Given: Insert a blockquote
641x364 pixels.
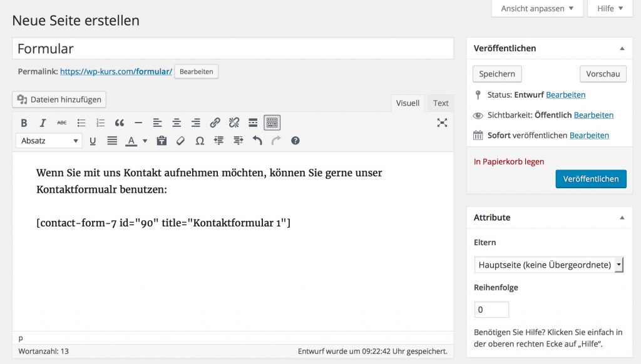Looking at the screenshot, I should pos(119,123).
